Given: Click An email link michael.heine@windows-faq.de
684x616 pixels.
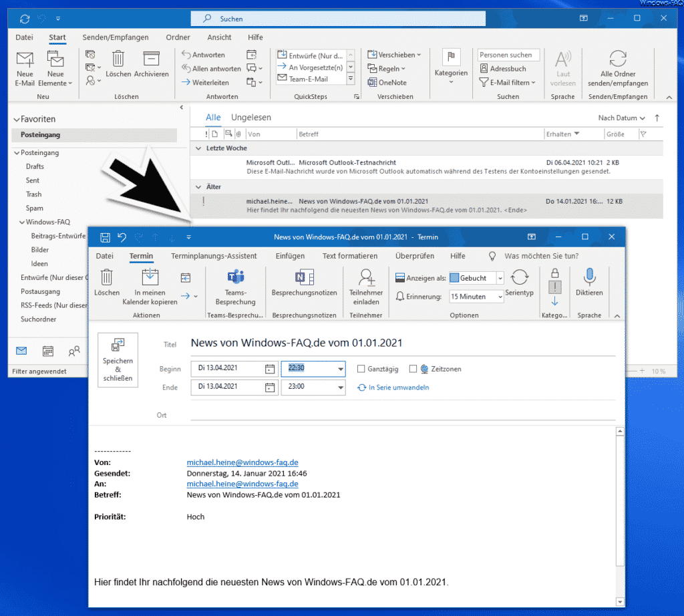Looking at the screenshot, I should point(242,484).
